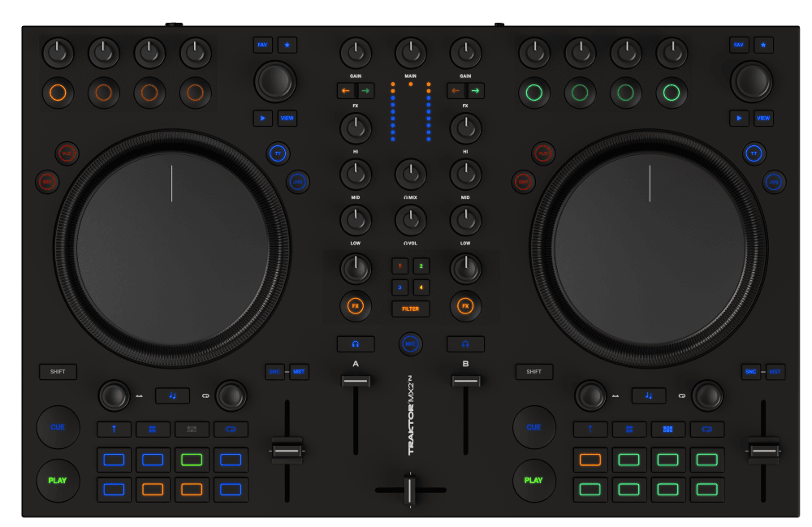The width and height of the screenshot is (812, 527).
Task: Click the green PLAY button on deck A
Action: pos(58,481)
